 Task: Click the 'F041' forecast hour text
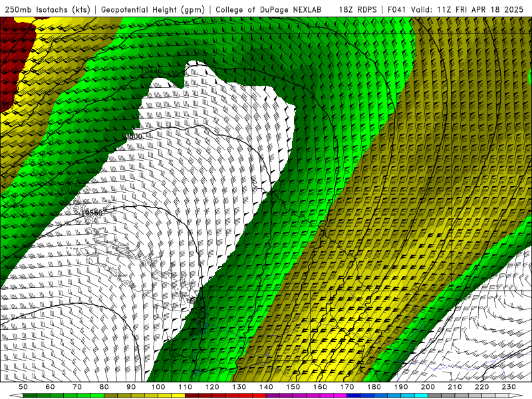396,9
